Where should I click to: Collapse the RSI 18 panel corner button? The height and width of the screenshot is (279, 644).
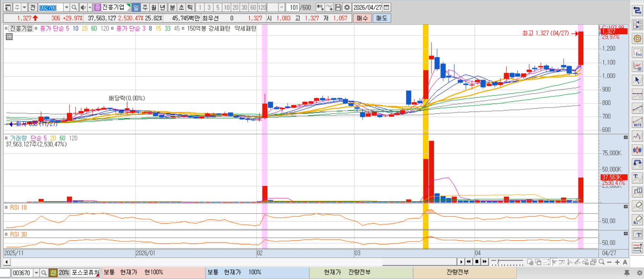pyautogui.click(x=626, y=206)
